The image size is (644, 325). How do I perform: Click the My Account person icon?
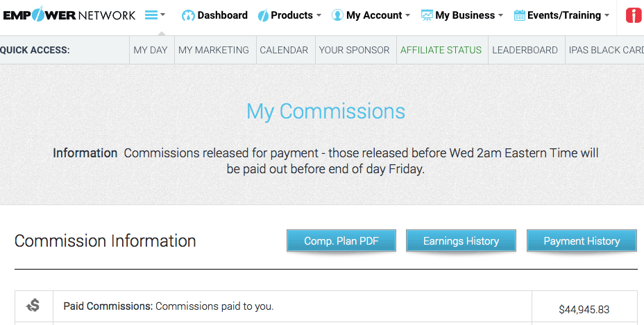(337, 16)
